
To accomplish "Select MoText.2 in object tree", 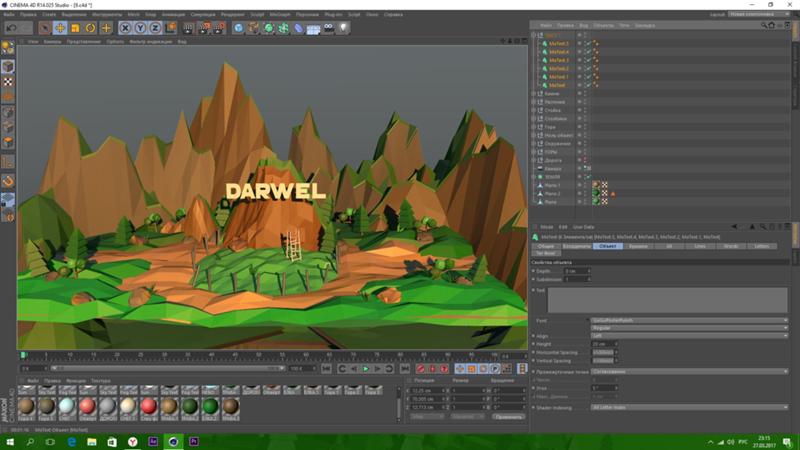I will point(559,68).
